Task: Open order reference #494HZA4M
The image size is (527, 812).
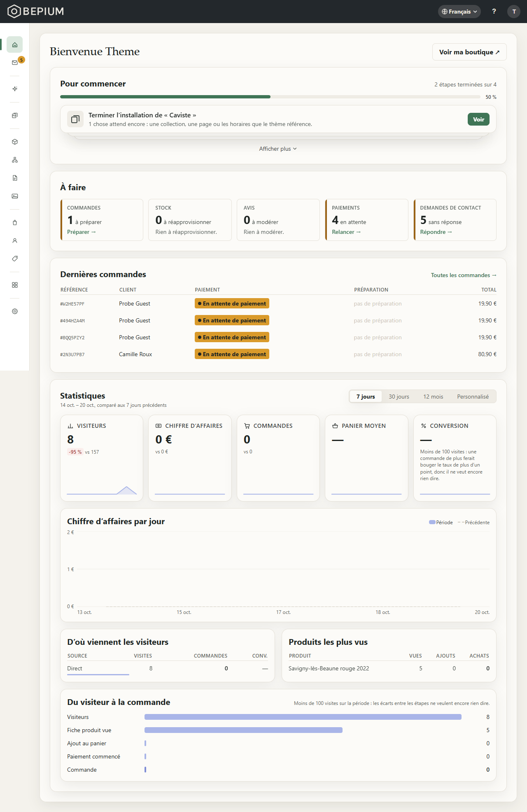Action: (x=72, y=321)
